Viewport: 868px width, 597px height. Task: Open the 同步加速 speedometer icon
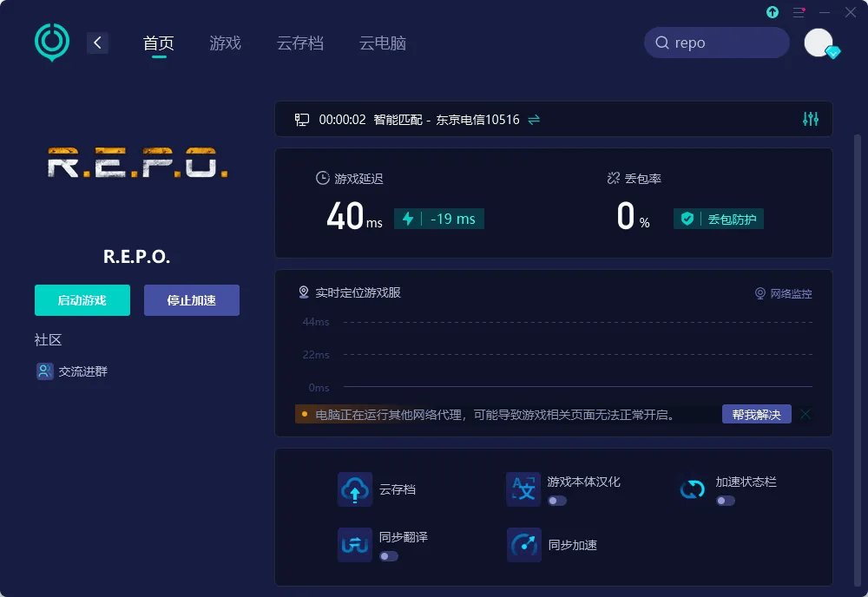[x=523, y=545]
